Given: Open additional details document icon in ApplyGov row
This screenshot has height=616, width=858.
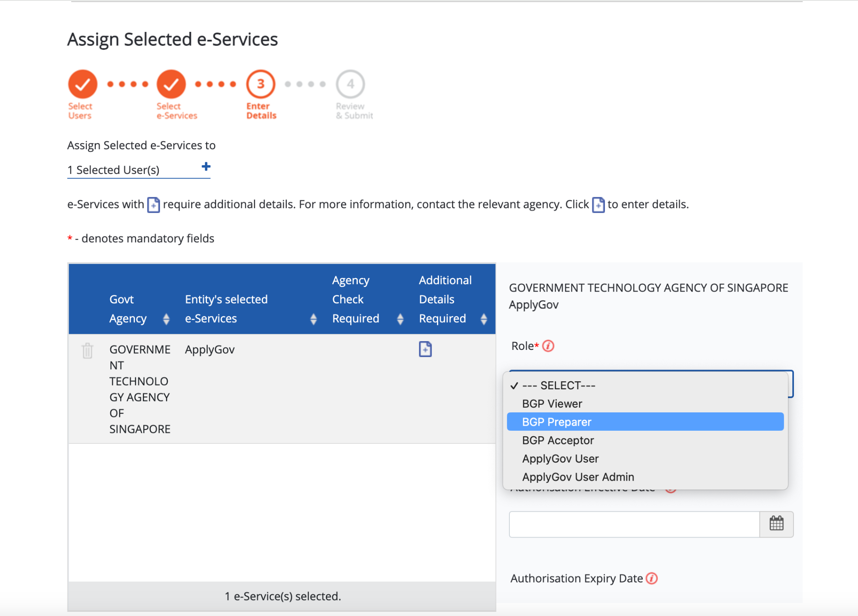Looking at the screenshot, I should point(425,349).
